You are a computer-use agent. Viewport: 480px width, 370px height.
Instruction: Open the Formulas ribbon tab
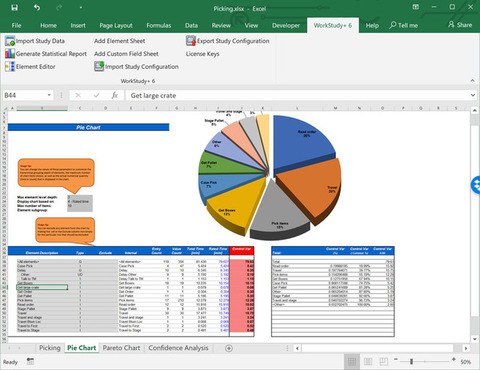pos(159,25)
